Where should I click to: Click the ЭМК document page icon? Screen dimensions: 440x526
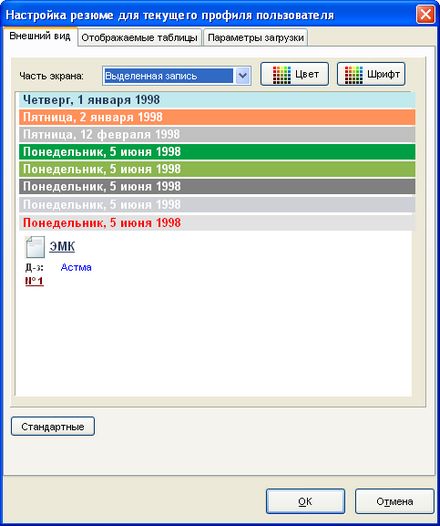coord(35,247)
